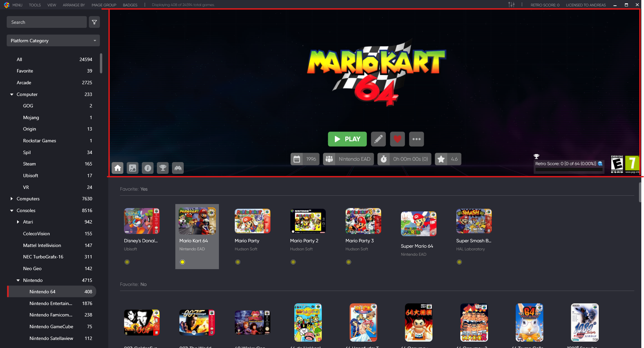Viewport: 644px width, 348px height.
Task: Click badge dot under Super Smash Bros
Action: [459, 262]
